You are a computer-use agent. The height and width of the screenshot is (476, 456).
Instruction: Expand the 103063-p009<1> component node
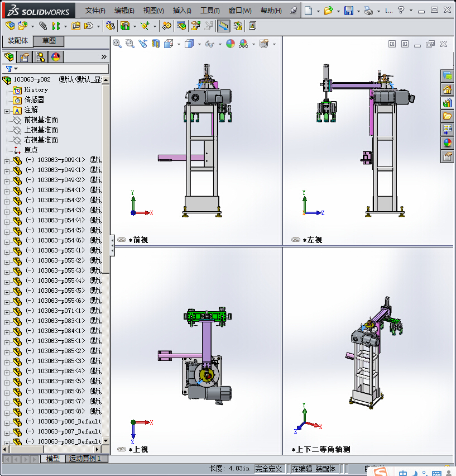(7, 161)
